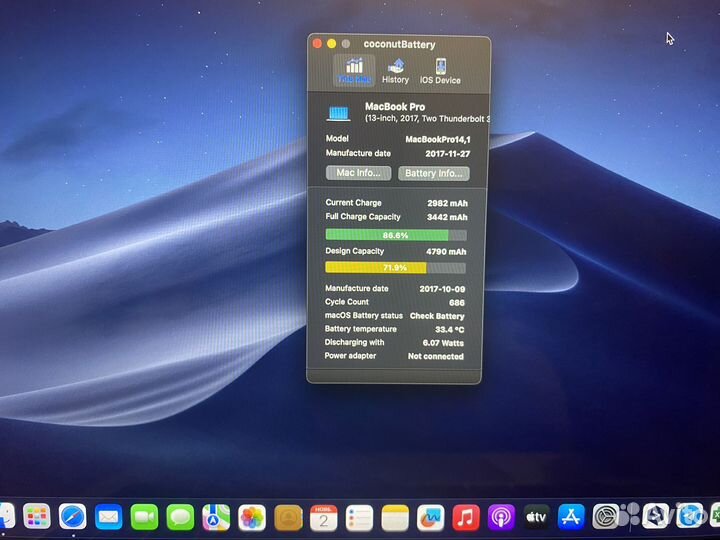Click the green 86.6% charge bar
The width and height of the screenshot is (720, 540).
396,235
